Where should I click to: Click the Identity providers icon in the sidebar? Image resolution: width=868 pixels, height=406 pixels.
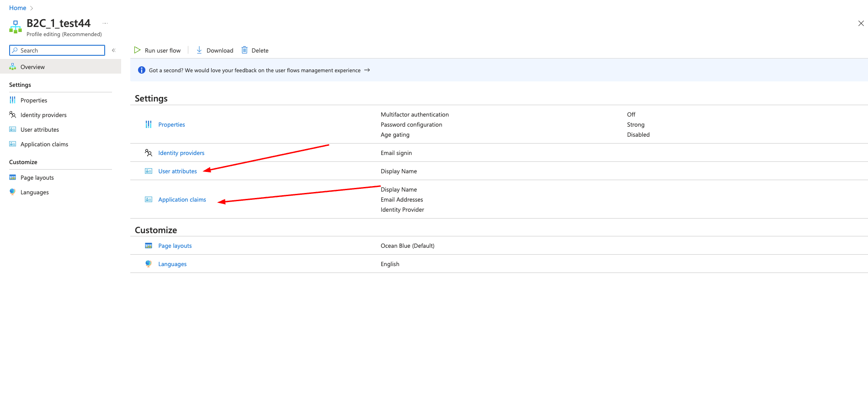(x=13, y=115)
